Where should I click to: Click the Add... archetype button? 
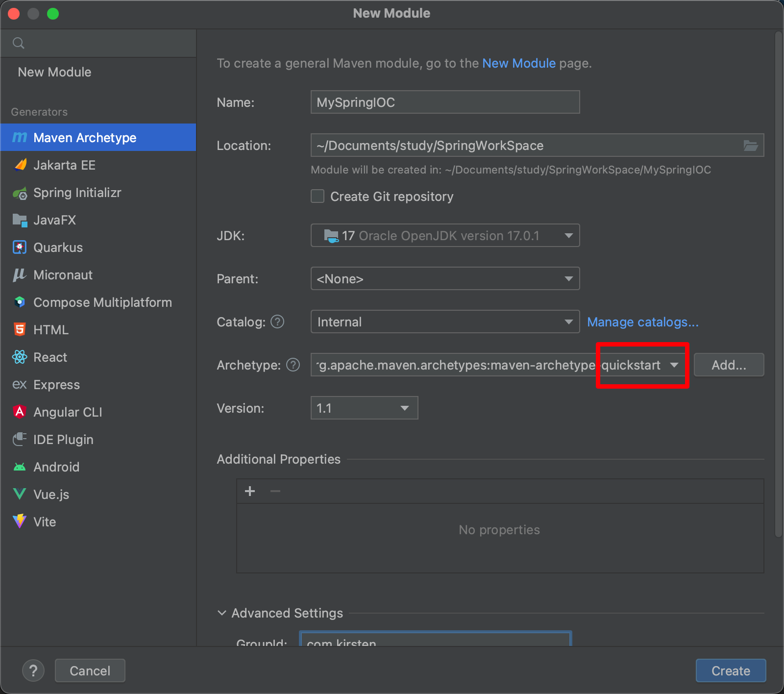point(729,365)
